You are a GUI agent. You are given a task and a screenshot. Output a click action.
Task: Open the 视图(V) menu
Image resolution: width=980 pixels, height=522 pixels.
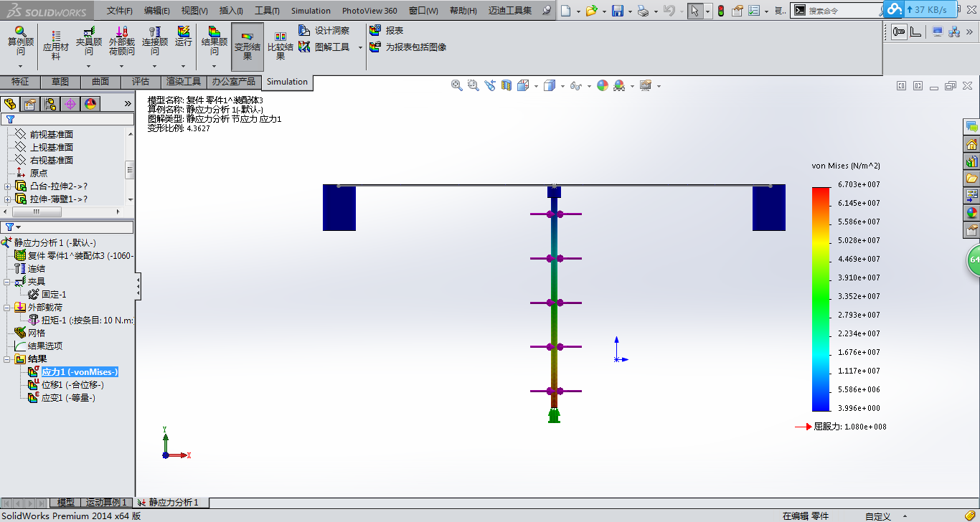[x=194, y=11]
